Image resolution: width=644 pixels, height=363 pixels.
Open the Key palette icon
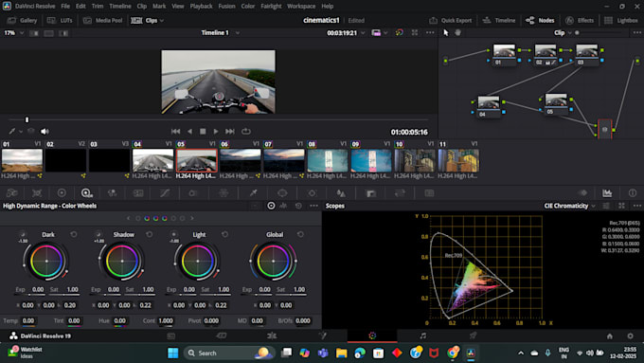click(x=371, y=192)
